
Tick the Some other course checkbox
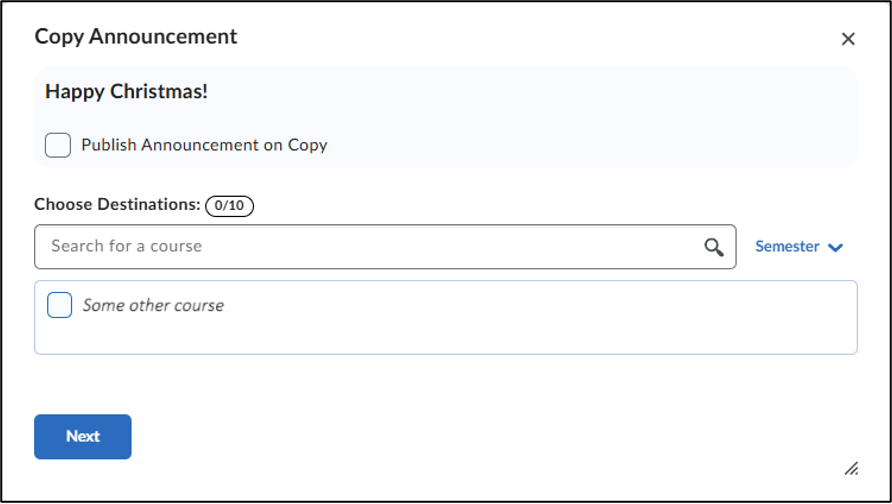(60, 305)
